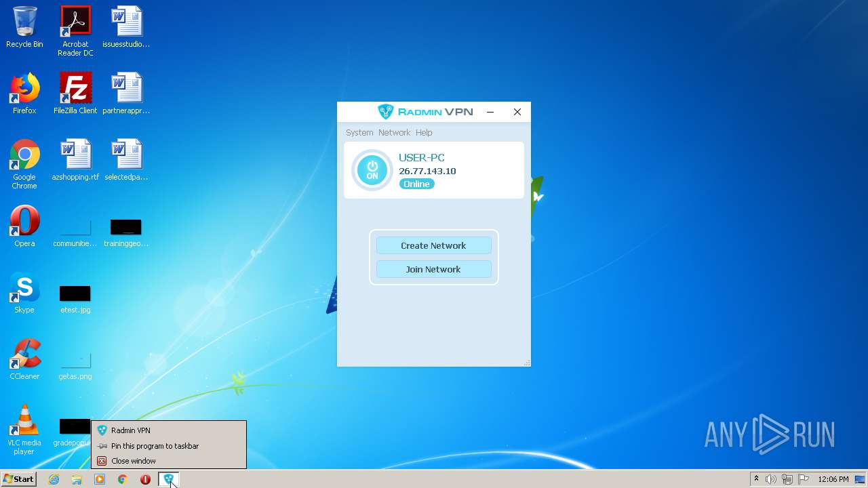Select the azshopping.rtf file icon
This screenshot has width=868, height=488.
[75, 160]
